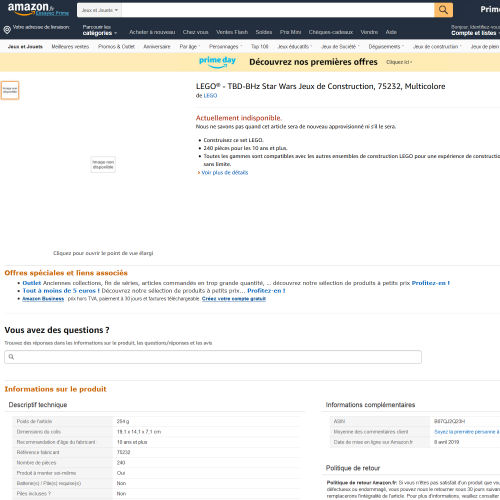Open Voir plus de détails link
Image resolution: width=500 pixels, height=500 pixels.
pyautogui.click(x=225, y=172)
